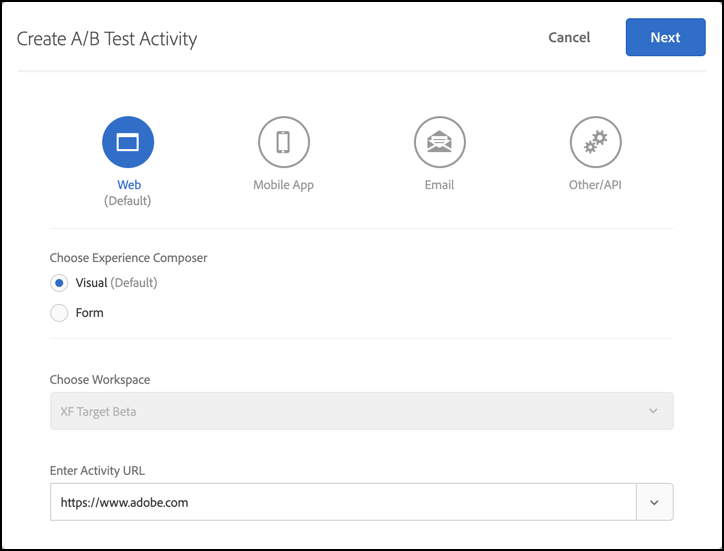Click the Mobile App label
This screenshot has height=551, width=724.
[x=284, y=185]
